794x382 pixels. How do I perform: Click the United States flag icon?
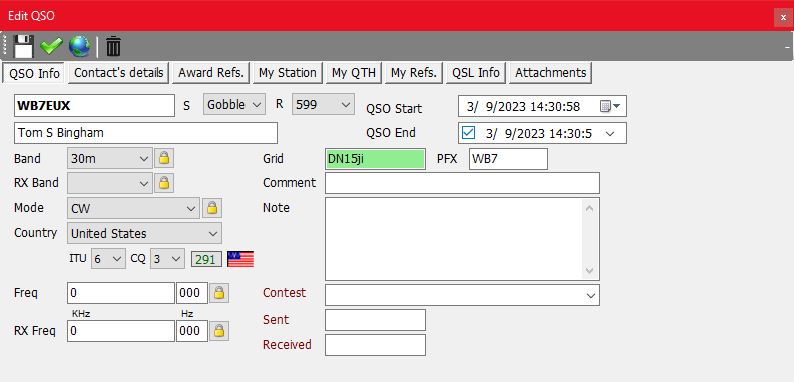click(241, 259)
